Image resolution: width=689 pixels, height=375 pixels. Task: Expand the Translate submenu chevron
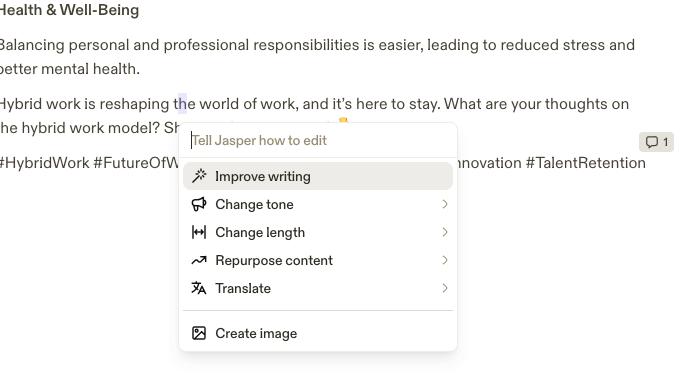point(445,288)
